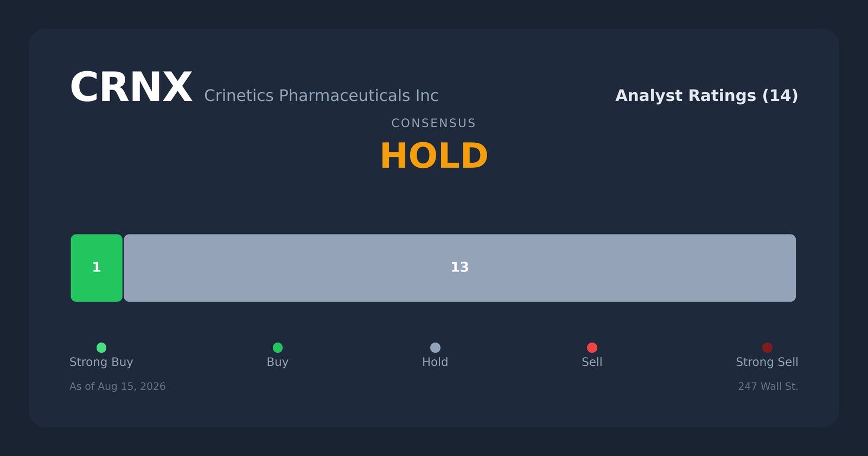Screen dimensions: 868x456
Task: Click Crinetics Pharmaceuticals Inc company name
Action: tap(321, 96)
